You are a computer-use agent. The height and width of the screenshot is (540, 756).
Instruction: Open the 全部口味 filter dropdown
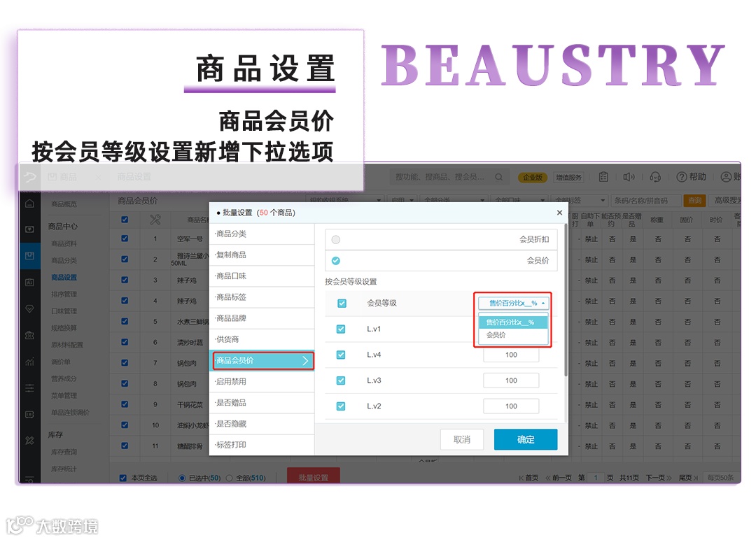coord(519,200)
